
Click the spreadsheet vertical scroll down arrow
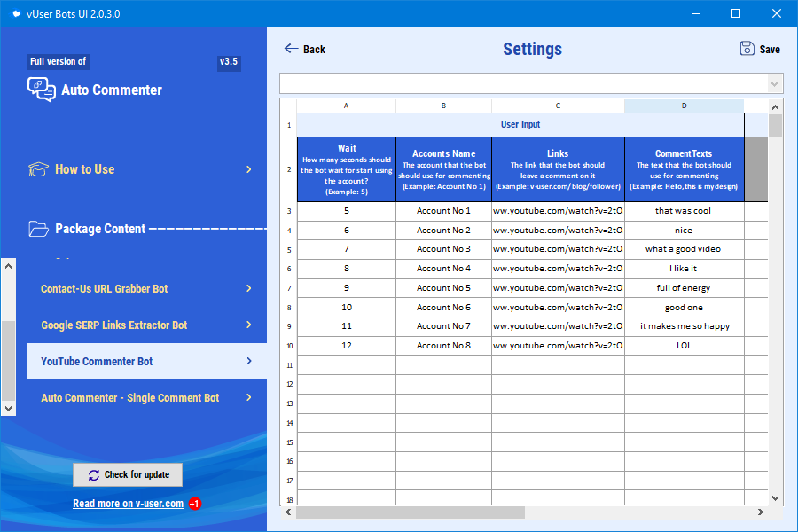775,498
